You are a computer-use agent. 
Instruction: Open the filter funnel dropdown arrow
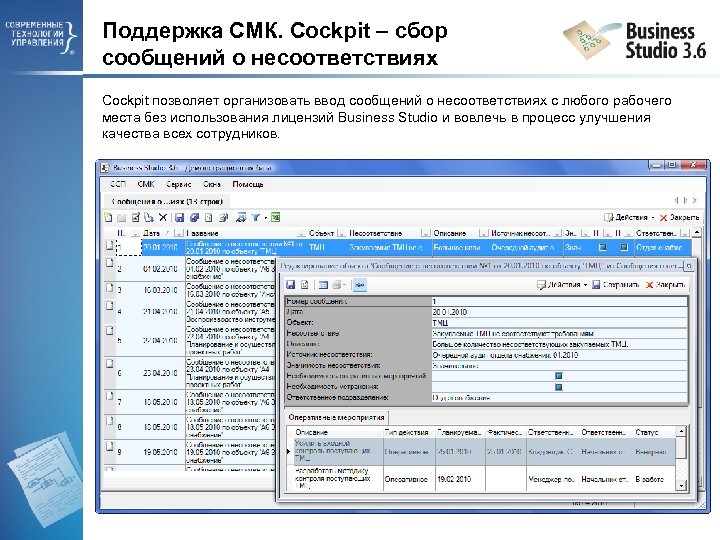[265, 218]
